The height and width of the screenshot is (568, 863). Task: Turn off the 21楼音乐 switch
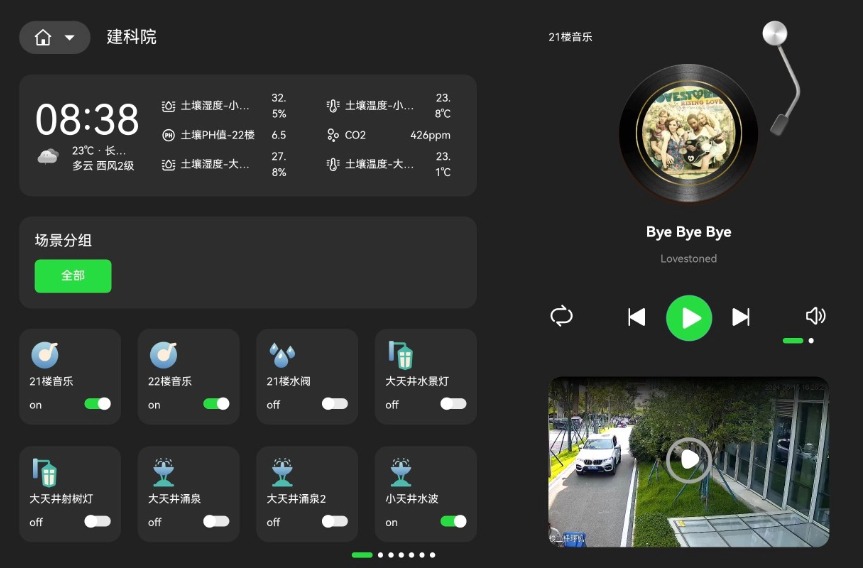97,404
